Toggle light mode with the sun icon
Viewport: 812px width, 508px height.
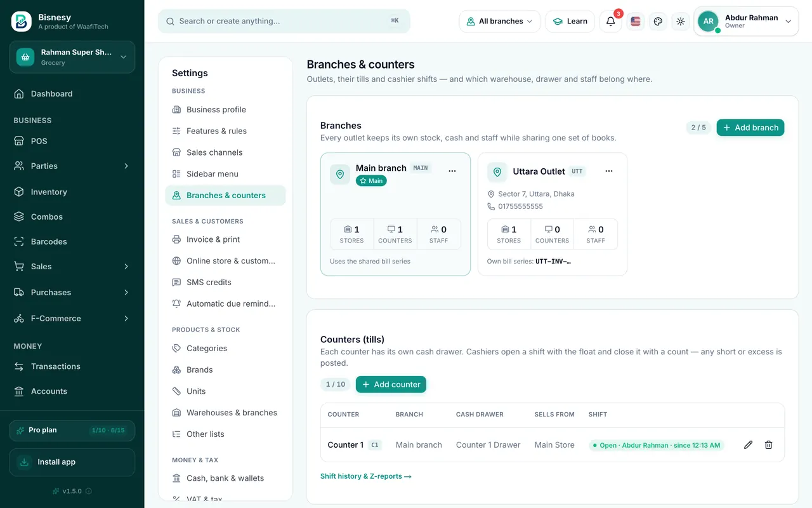(681, 21)
